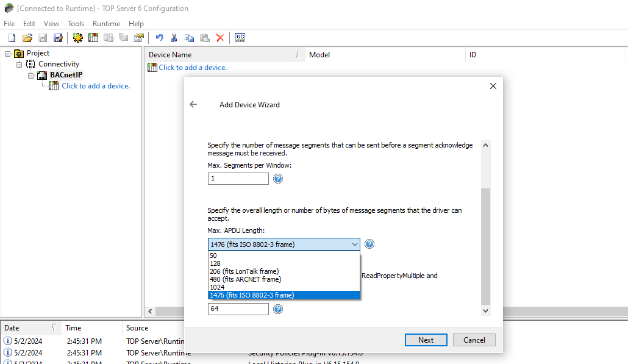
Task: Collapse the Project tree node
Action: pyautogui.click(x=8, y=52)
